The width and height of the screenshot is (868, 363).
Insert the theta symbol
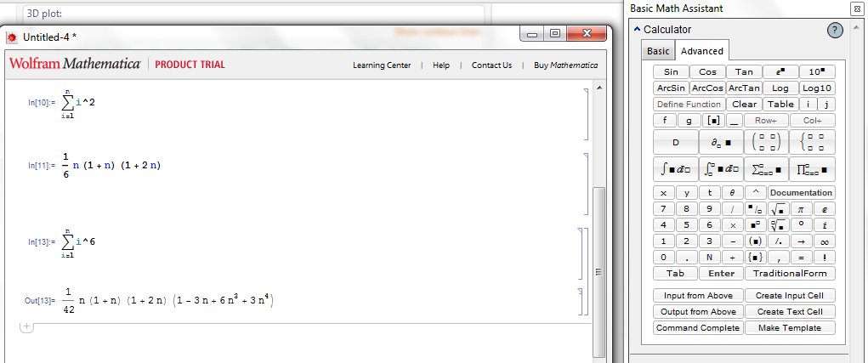[732, 193]
